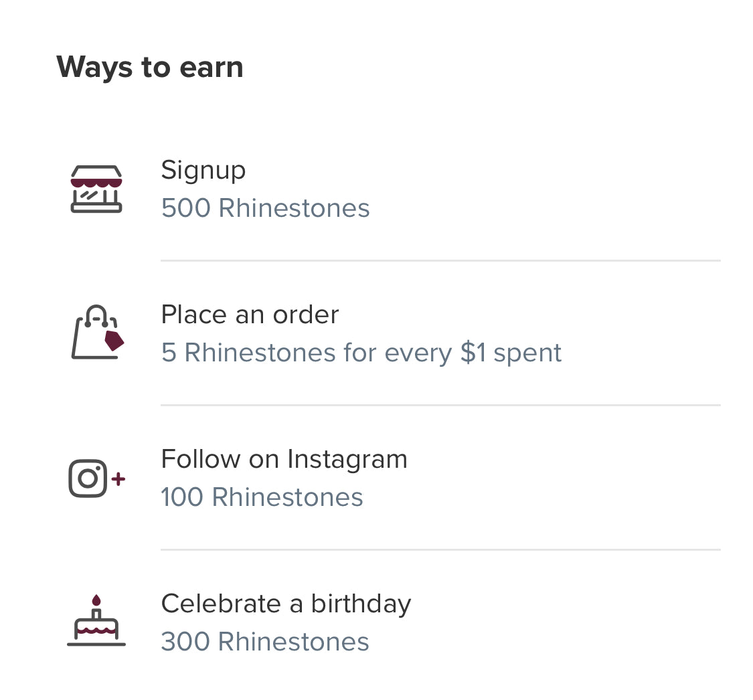Tap the 100 Rhinestones reward text

(x=262, y=497)
